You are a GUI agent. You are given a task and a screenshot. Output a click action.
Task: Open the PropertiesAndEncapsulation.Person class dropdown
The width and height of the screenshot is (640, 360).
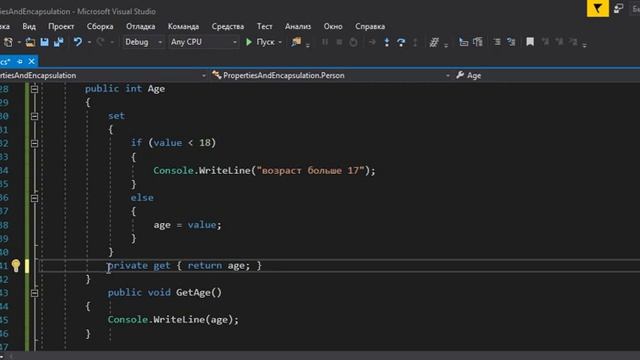pos(331,76)
